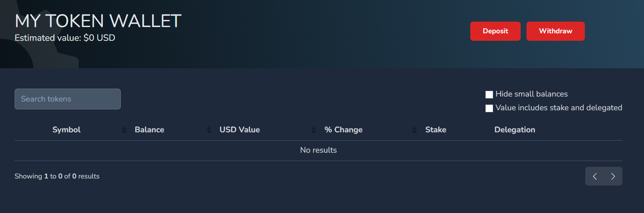Click the 'No results' table row
Image resolution: width=644 pixels, height=213 pixels.
pyautogui.click(x=318, y=150)
